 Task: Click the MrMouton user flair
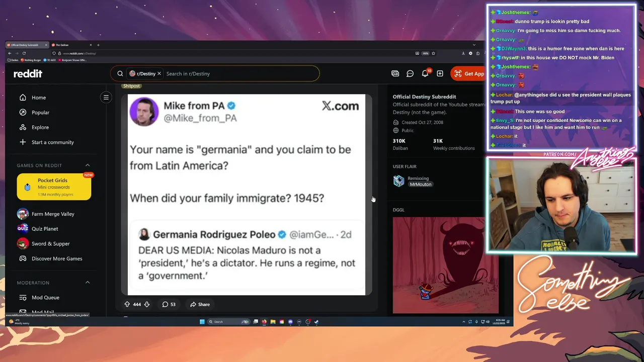pyautogui.click(x=420, y=185)
